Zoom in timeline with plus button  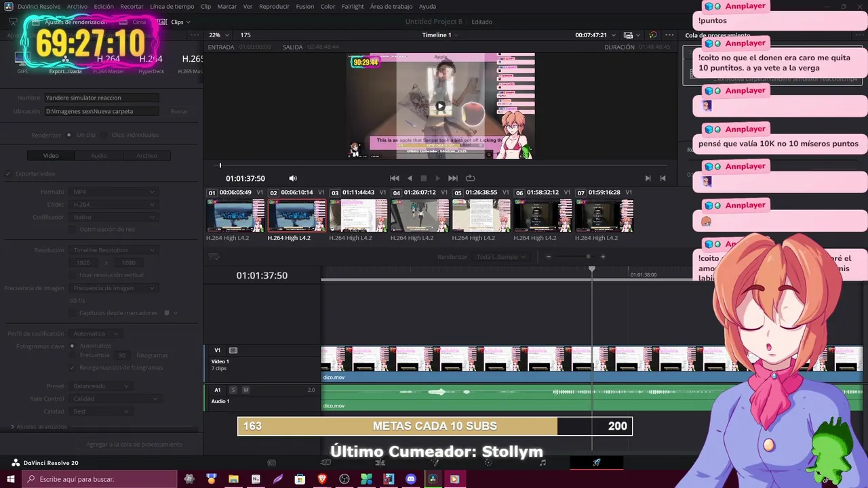click(603, 257)
